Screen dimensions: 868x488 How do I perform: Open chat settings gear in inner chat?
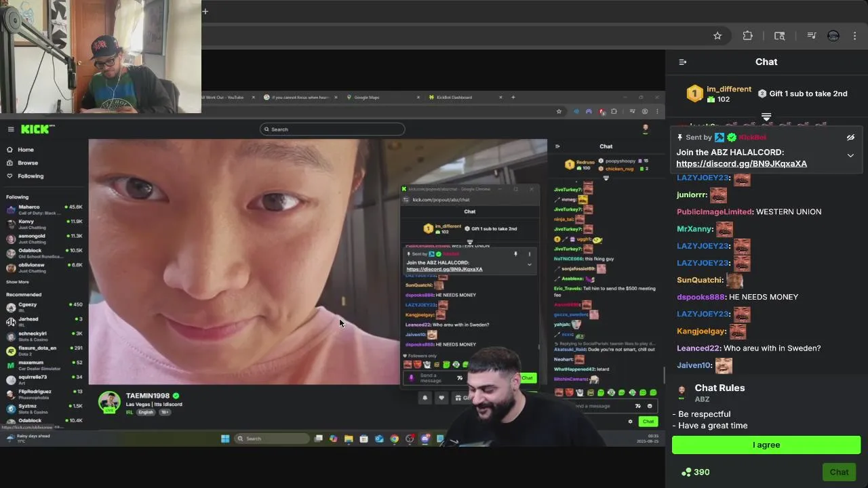click(630, 422)
